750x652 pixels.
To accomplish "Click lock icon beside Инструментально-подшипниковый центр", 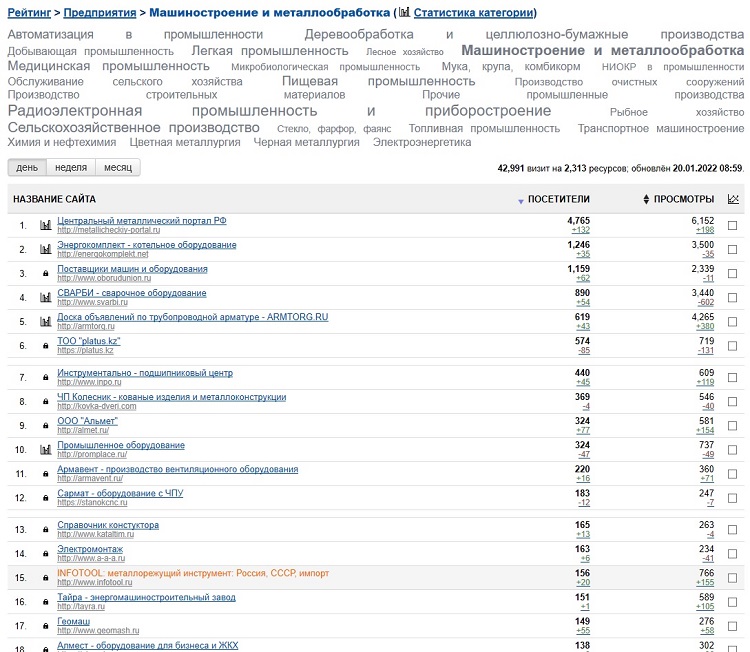I will 45,377.
